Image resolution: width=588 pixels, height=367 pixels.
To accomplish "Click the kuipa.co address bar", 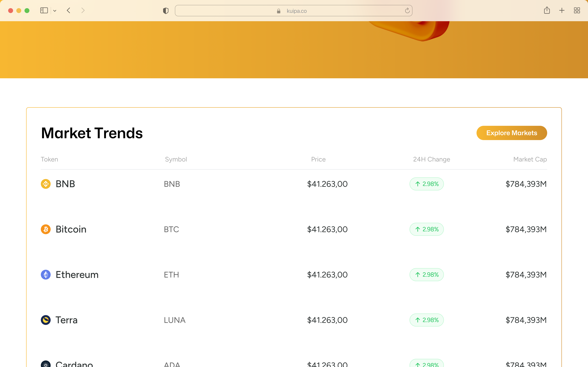I will (x=293, y=11).
